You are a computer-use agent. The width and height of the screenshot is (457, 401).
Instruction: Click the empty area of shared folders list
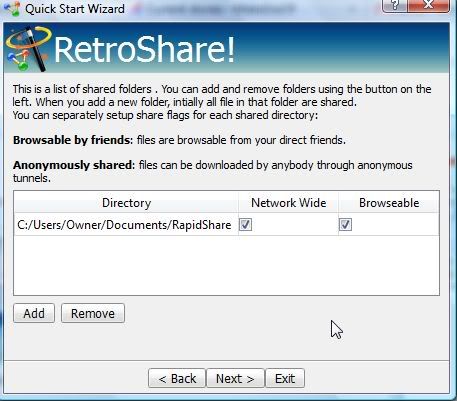226,265
